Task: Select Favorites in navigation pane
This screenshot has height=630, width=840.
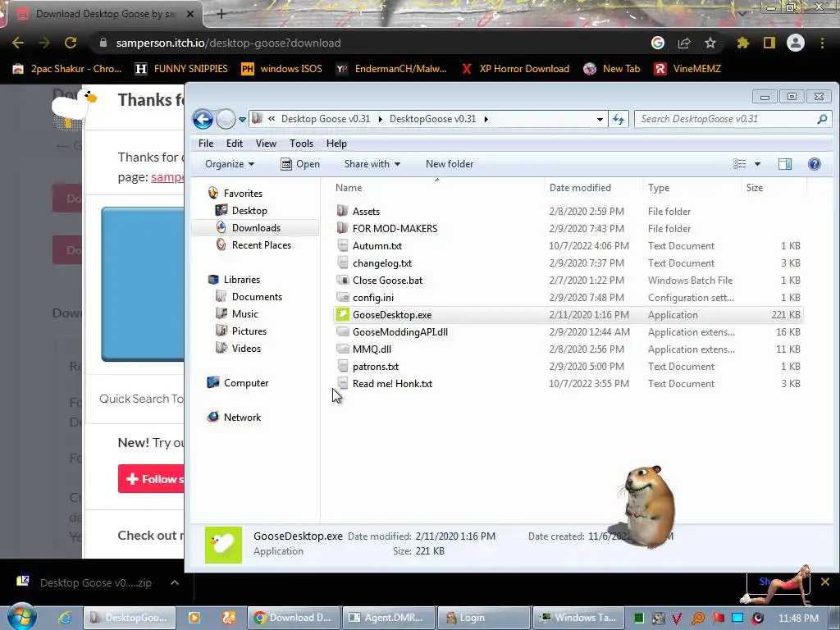Action: pyautogui.click(x=243, y=194)
